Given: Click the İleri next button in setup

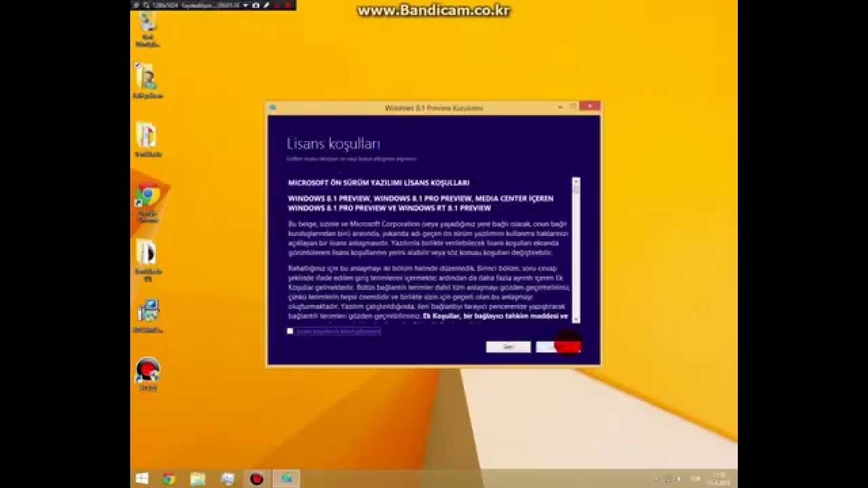Looking at the screenshot, I should point(558,346).
